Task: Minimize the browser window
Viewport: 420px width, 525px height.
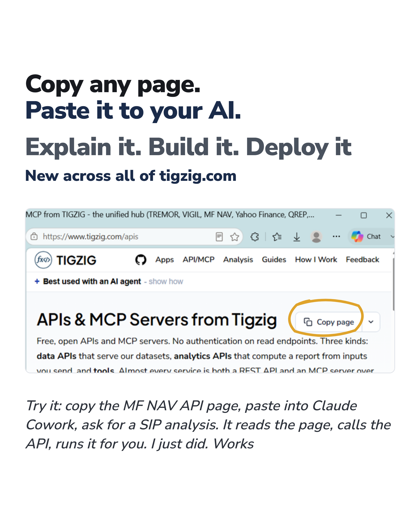Action: (x=339, y=215)
